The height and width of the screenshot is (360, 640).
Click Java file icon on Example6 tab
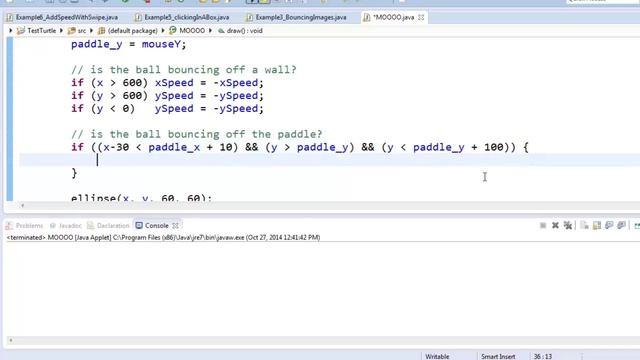click(10, 17)
